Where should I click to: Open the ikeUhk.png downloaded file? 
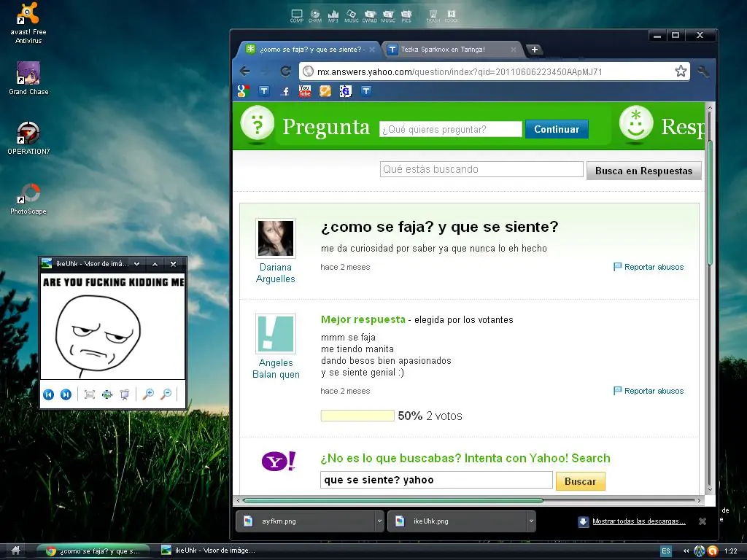pos(458,521)
